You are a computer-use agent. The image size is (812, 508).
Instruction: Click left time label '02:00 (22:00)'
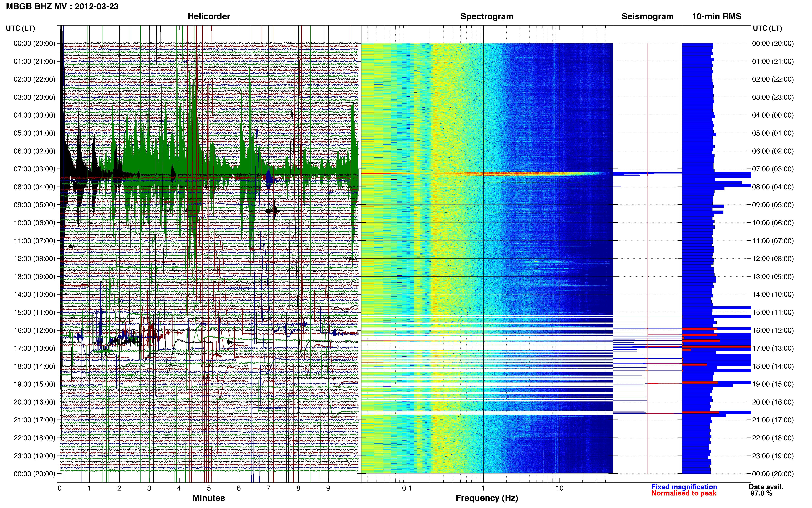(x=34, y=79)
